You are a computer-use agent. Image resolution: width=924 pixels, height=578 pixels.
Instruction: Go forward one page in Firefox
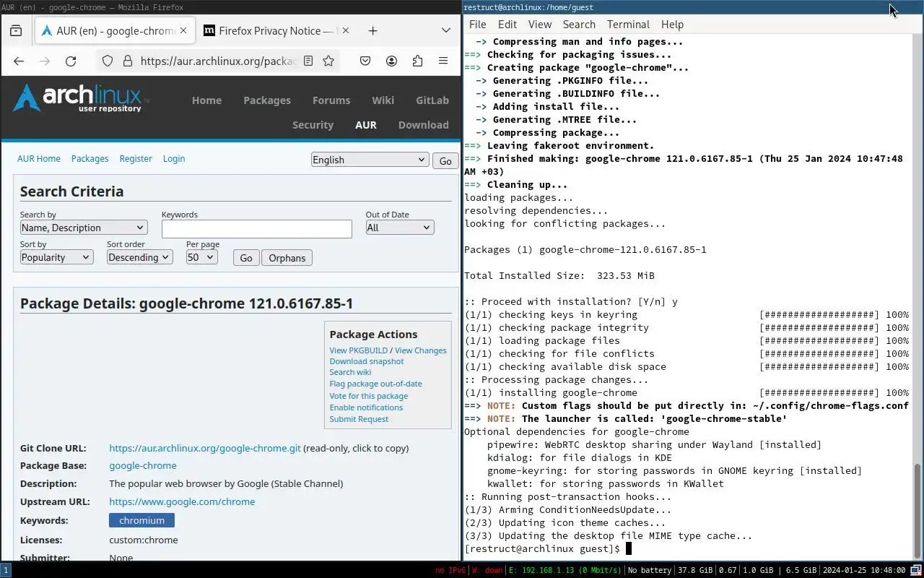click(x=45, y=61)
